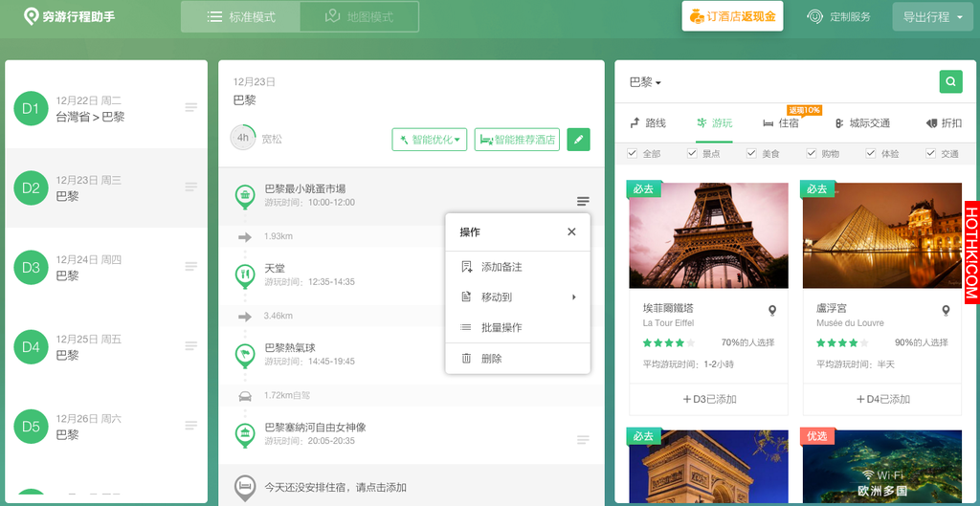Viewport: 980px width, 506px height.
Task: Click ＋D4已添加 on 盧浮宮 card
Action: click(881, 399)
